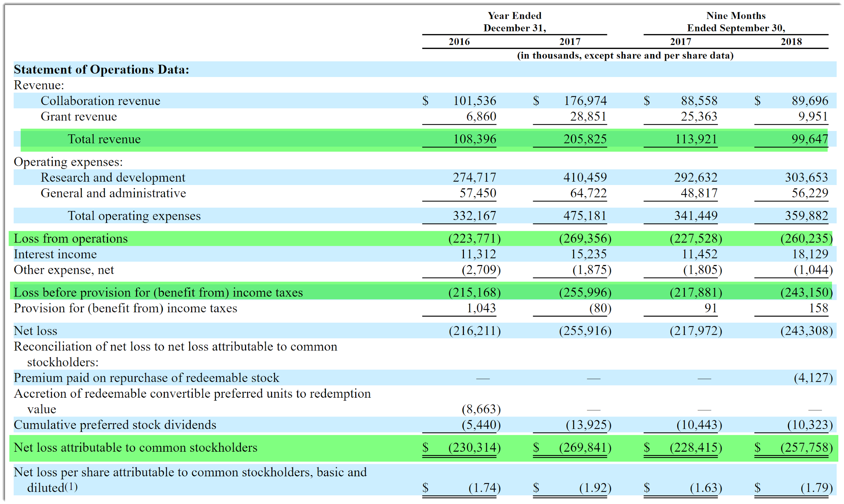
Task: Click the income tax provision value 1,043
Action: (481, 309)
